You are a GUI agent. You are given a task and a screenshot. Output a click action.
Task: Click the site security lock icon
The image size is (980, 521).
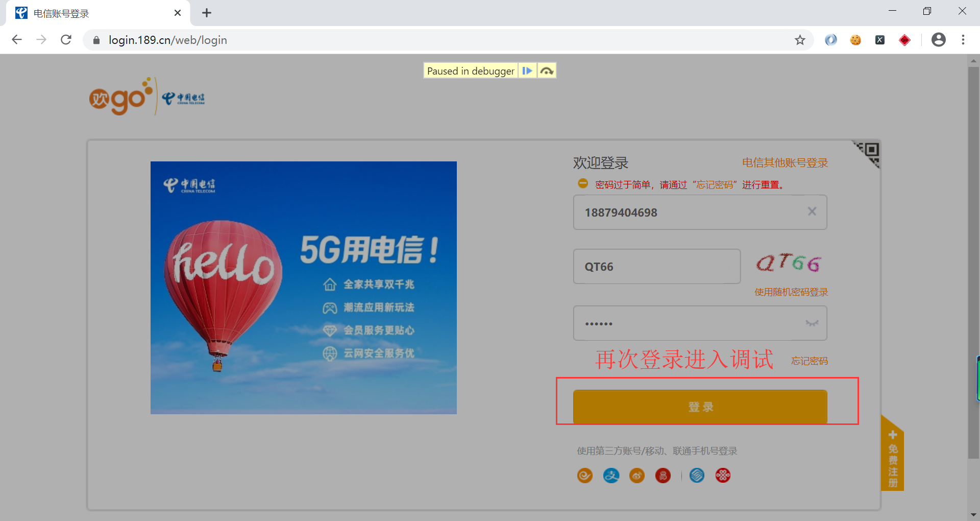coord(96,40)
